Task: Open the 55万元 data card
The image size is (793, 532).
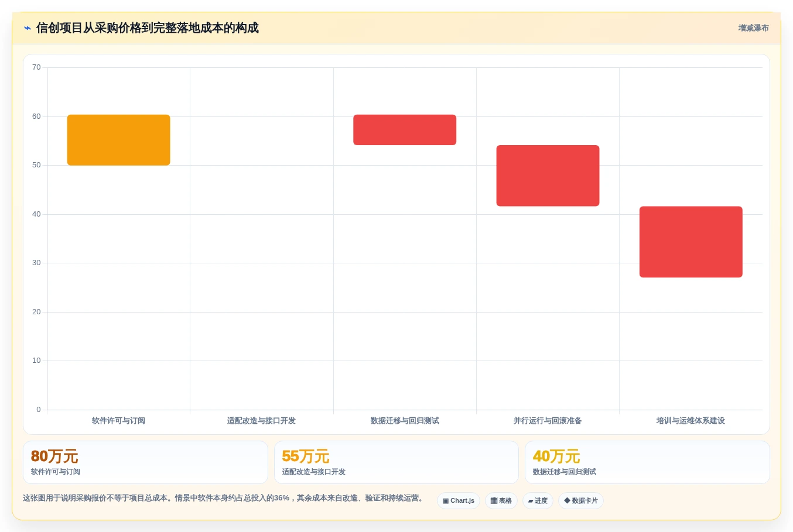Action: [x=396, y=462]
